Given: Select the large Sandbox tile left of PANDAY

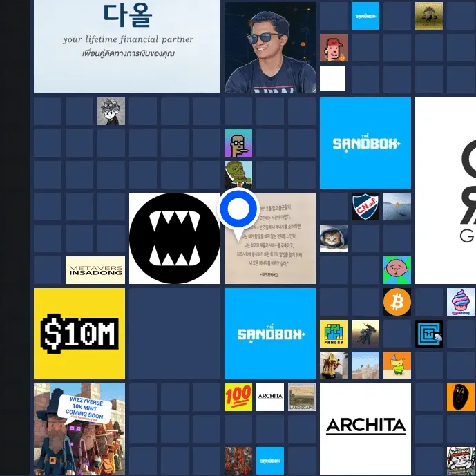Looking at the screenshot, I should coord(270,334).
